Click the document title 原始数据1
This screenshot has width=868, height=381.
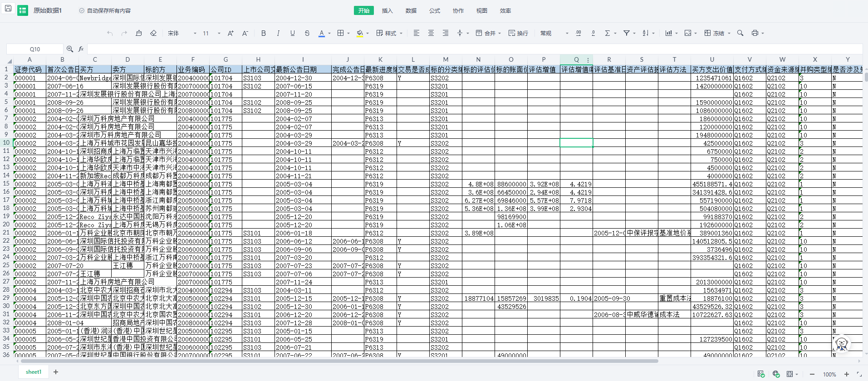(x=48, y=10)
